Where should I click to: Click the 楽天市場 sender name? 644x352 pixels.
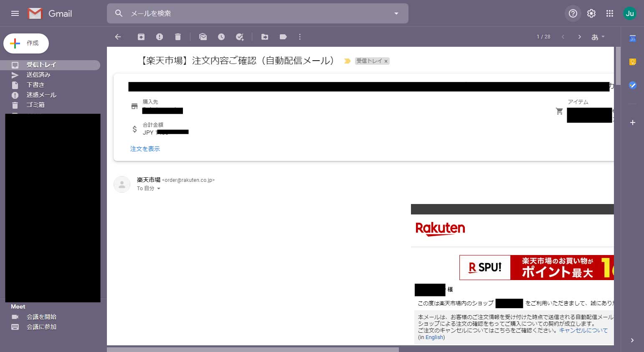149,180
